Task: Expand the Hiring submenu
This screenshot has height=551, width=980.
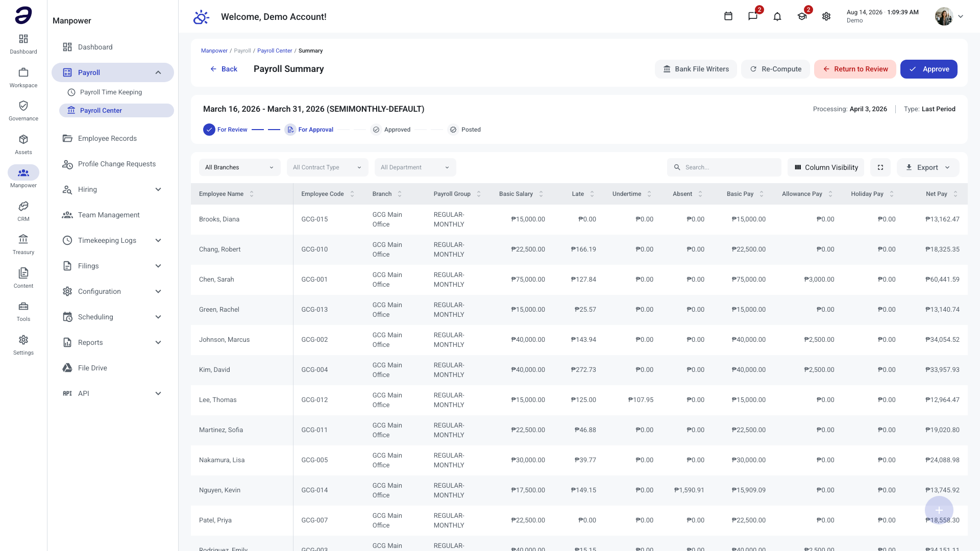Action: 158,189
